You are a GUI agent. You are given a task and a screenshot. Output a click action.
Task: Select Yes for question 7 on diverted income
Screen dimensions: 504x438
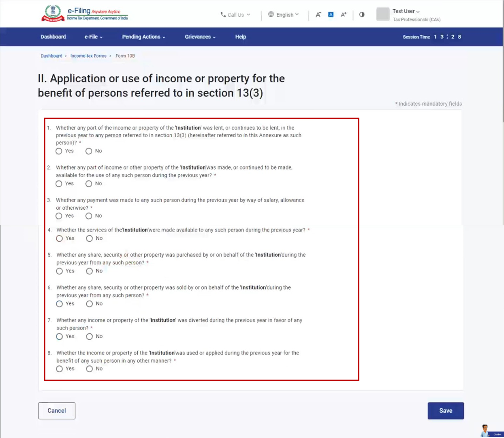60,337
